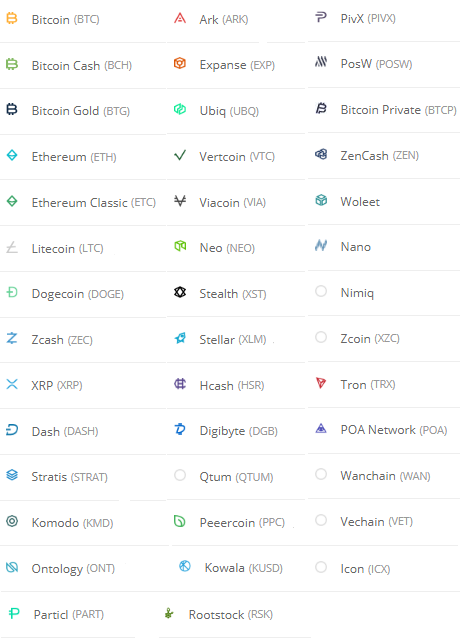Screen dimensions: 460x640
Task: Open the Litecoin (LTC) entry
Action: tap(67, 249)
